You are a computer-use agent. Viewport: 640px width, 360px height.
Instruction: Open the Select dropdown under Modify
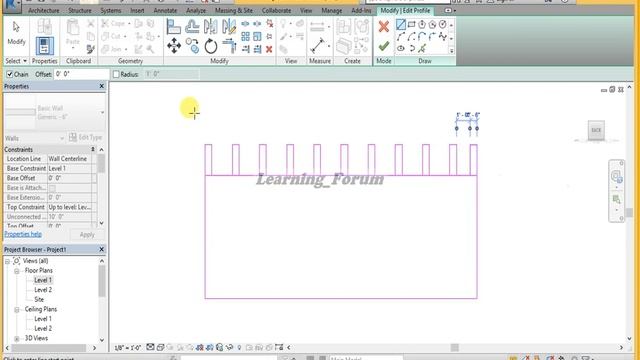[x=16, y=61]
